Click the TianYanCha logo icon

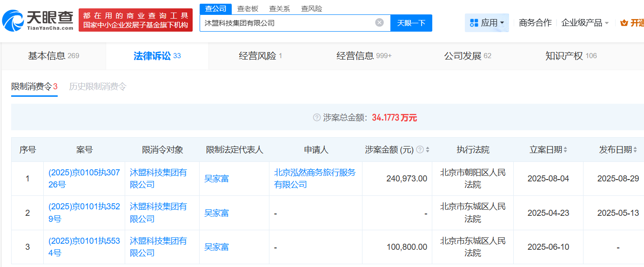[x=13, y=21]
